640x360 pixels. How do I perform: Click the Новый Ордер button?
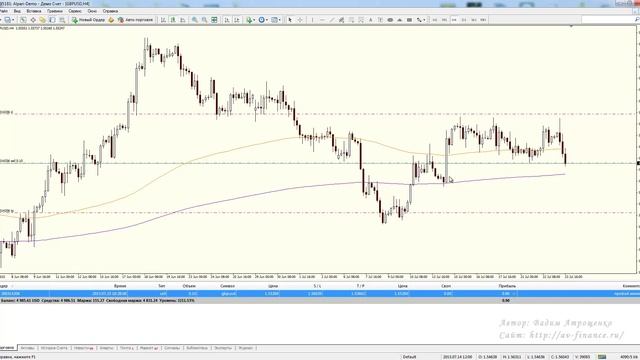(x=88, y=20)
